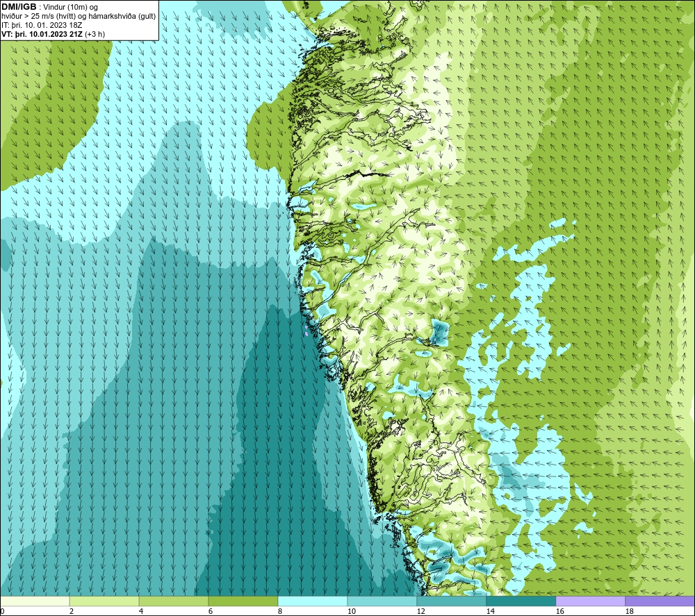Click the 4-6 m/s green legend swatch

[x=174, y=601]
